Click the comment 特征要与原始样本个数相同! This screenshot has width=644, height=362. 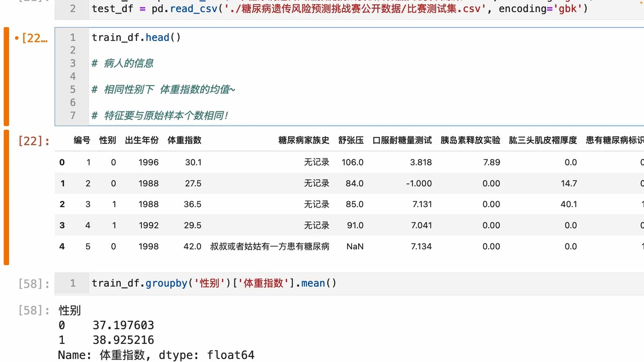point(160,116)
